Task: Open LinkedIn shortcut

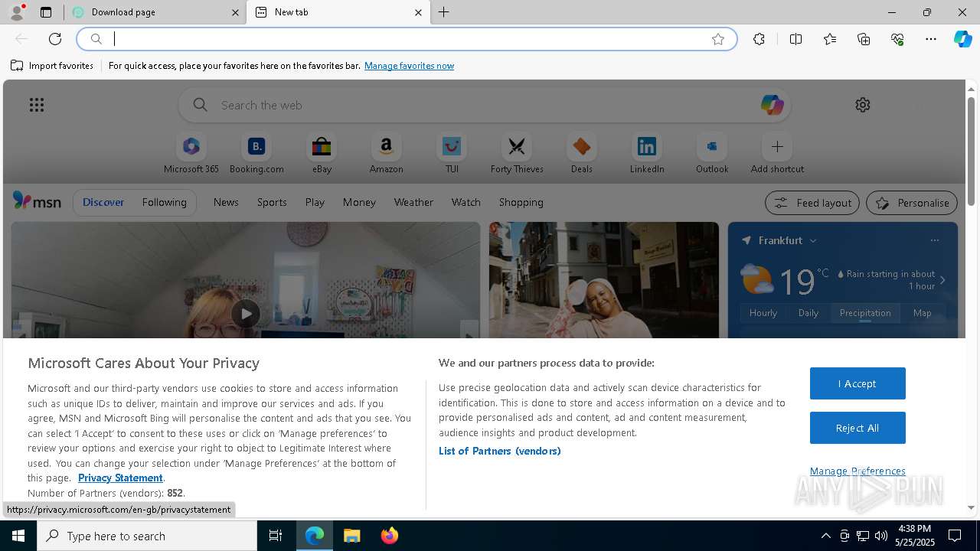Action: (647, 155)
